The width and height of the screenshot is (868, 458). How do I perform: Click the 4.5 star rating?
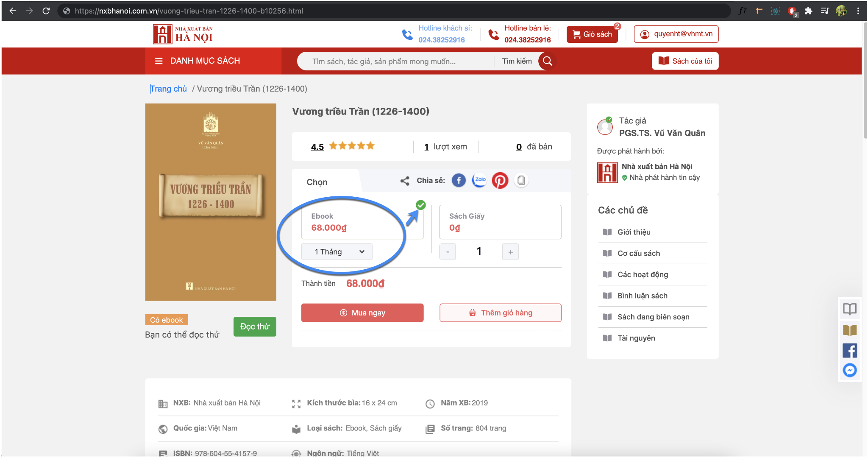342,146
